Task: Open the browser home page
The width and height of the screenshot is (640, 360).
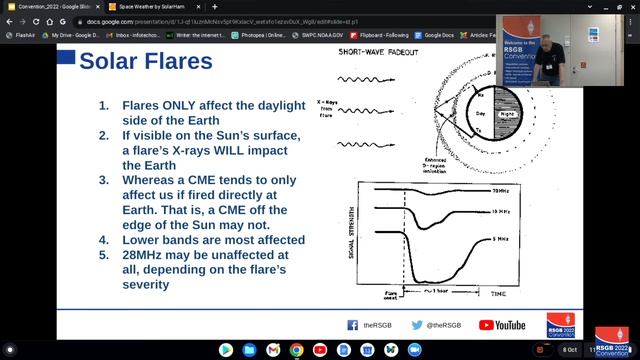Action: (x=49, y=22)
